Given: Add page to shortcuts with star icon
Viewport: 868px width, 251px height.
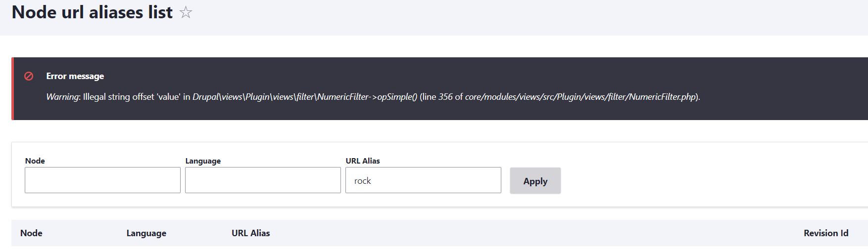Looking at the screenshot, I should (186, 12).
